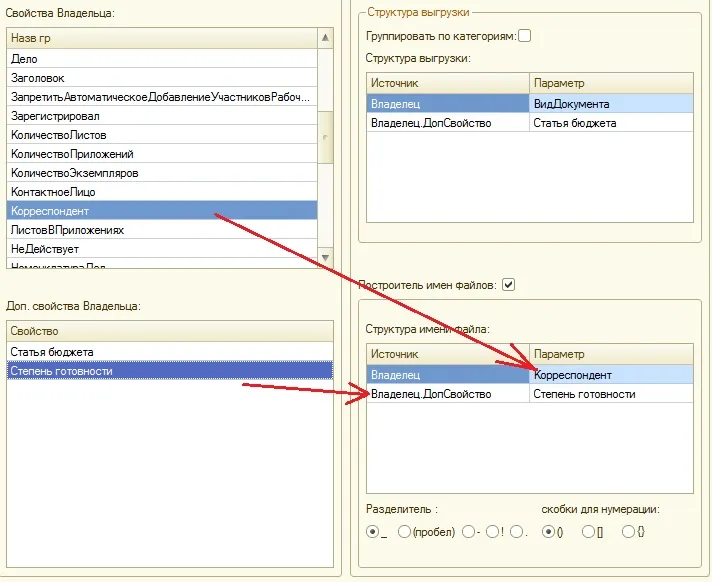Click the Назв гр column header
This screenshot has height=582, width=712.
(162, 38)
